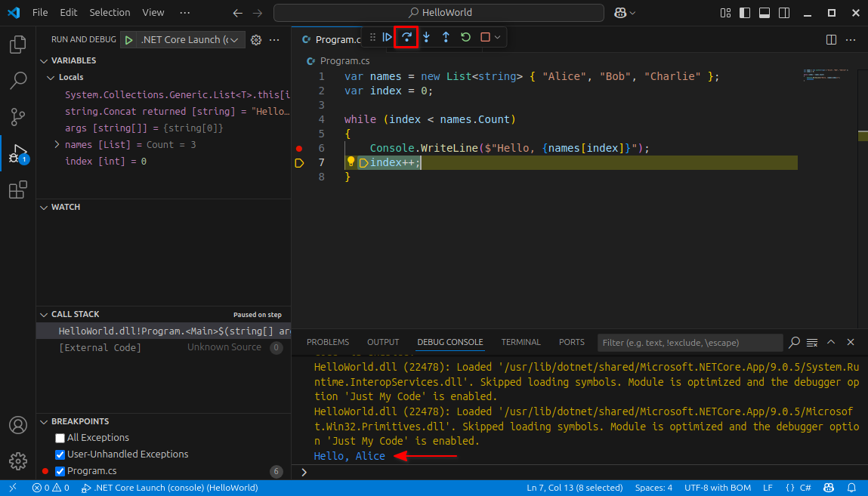This screenshot has height=496, width=868.
Task: Maximize the panel with the chevron up
Action: [831, 342]
